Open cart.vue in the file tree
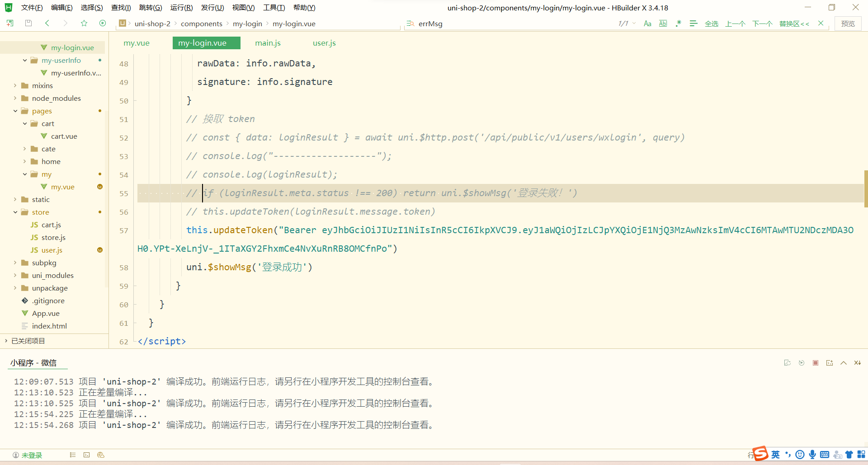Viewport: 868px width, 465px height. click(64, 136)
